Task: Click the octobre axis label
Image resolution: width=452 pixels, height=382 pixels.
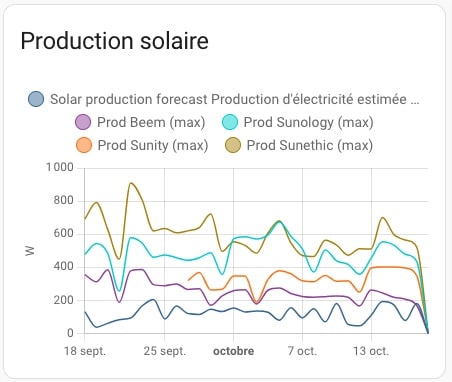Action: [233, 351]
